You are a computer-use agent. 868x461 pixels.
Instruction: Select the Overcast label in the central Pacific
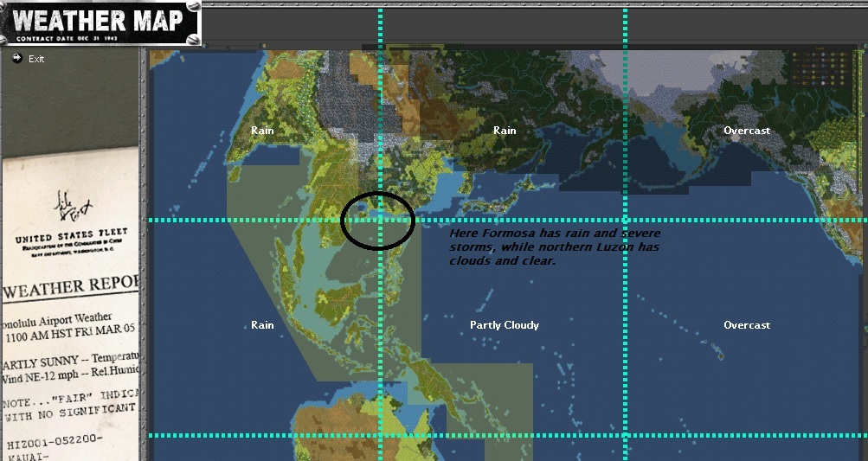[747, 325]
